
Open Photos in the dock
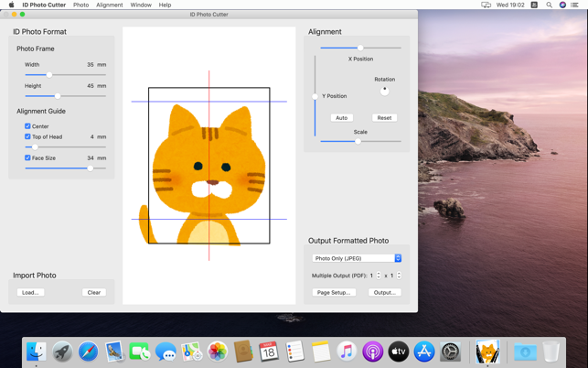(218, 352)
